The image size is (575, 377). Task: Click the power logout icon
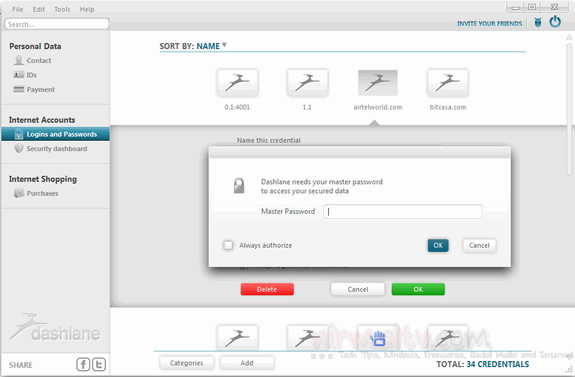[x=555, y=22]
